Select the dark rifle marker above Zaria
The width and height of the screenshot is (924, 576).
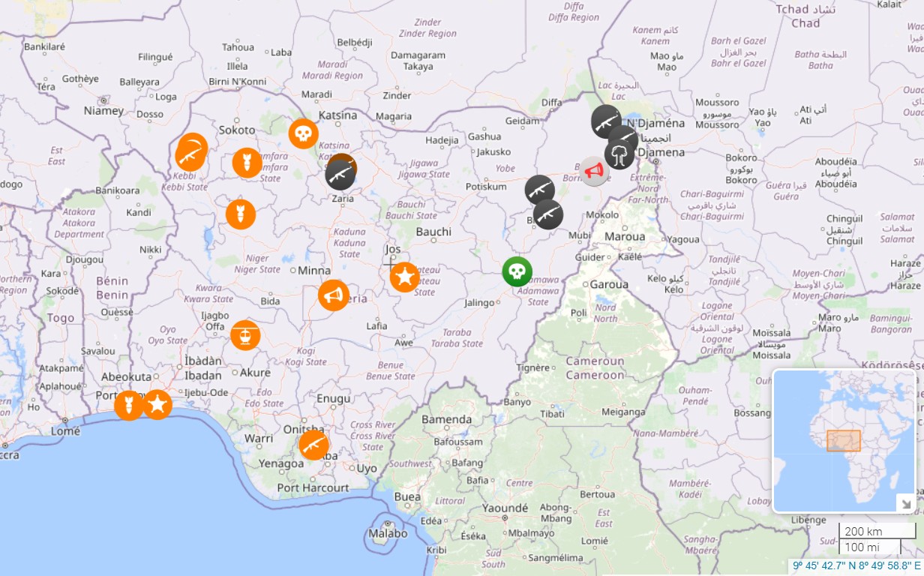point(340,175)
